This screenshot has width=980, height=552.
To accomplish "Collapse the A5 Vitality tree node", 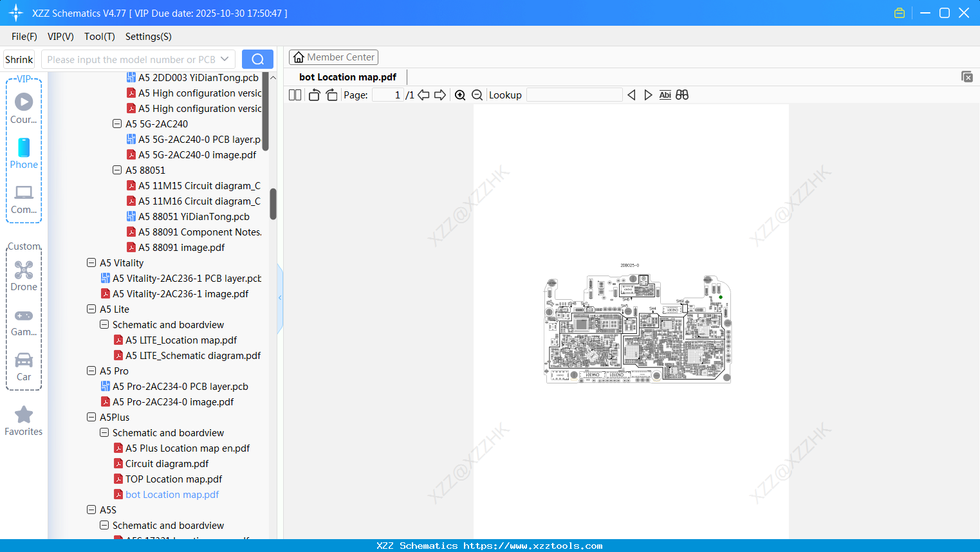I will [x=91, y=262].
